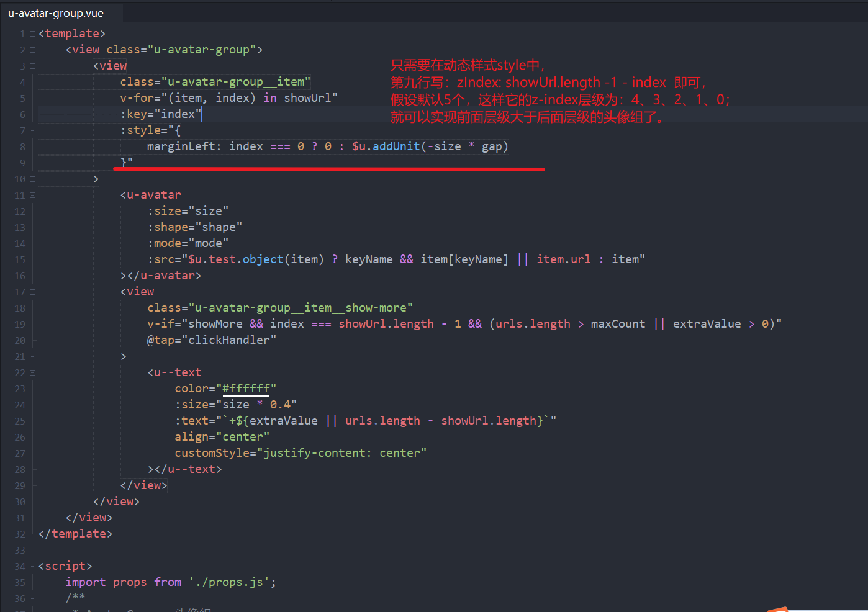
Task: Click './props.js' import path on line 35
Action: 229,582
